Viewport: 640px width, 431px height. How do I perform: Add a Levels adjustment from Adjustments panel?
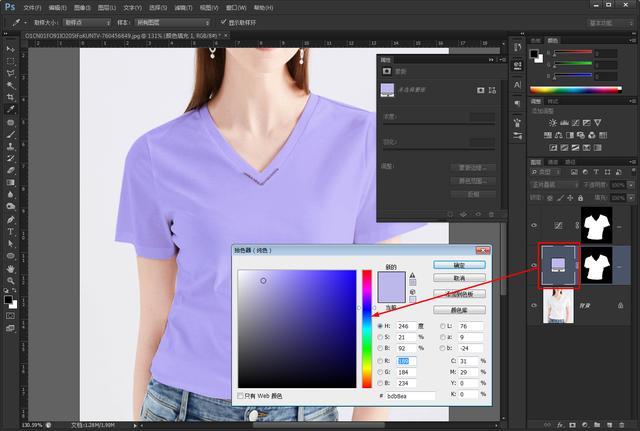click(x=564, y=122)
